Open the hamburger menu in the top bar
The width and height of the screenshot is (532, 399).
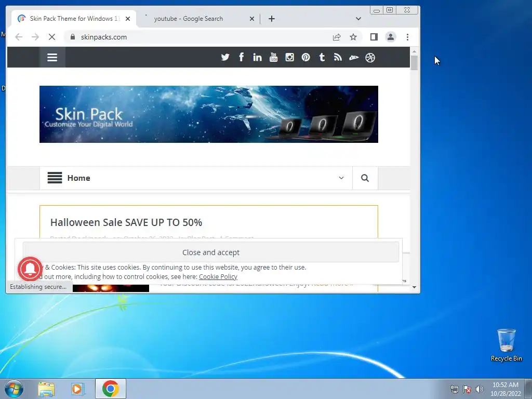pyautogui.click(x=52, y=57)
